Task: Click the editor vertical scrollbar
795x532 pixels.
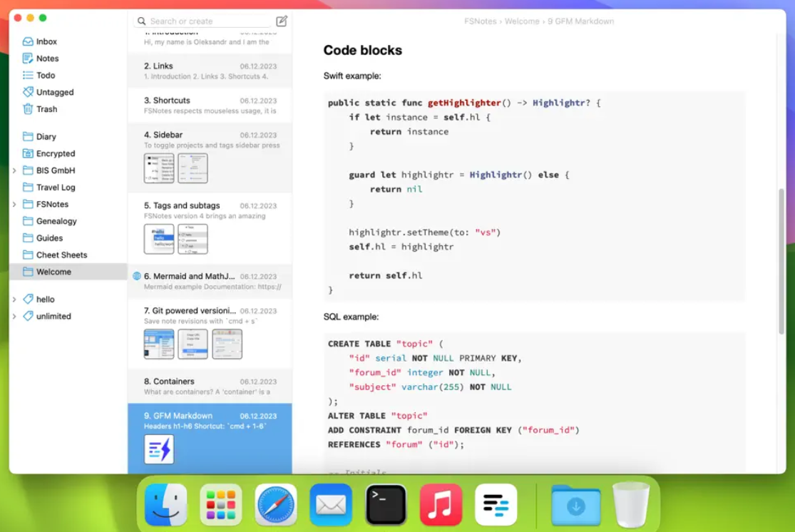Action: 781,261
